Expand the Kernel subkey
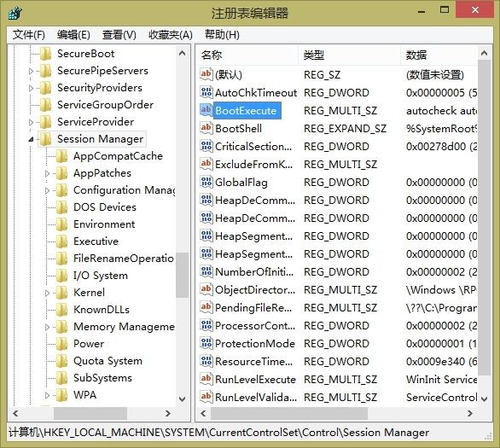 [x=47, y=293]
